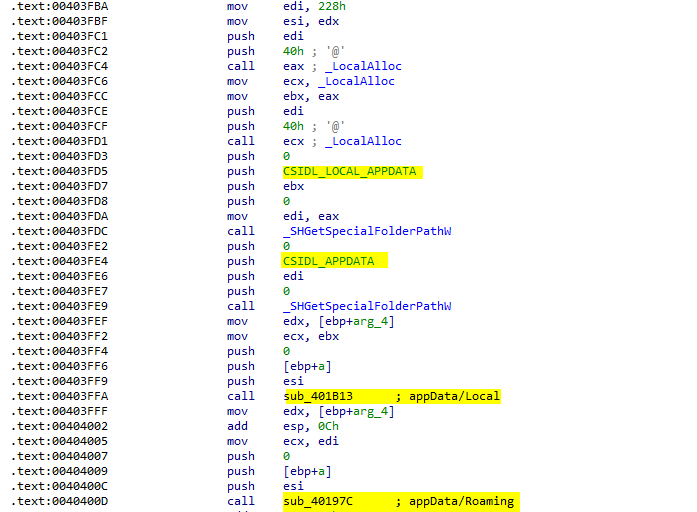697x512 pixels.
Task: Click the highlighted CSIDL_APPDATA constant
Action: coord(329,262)
